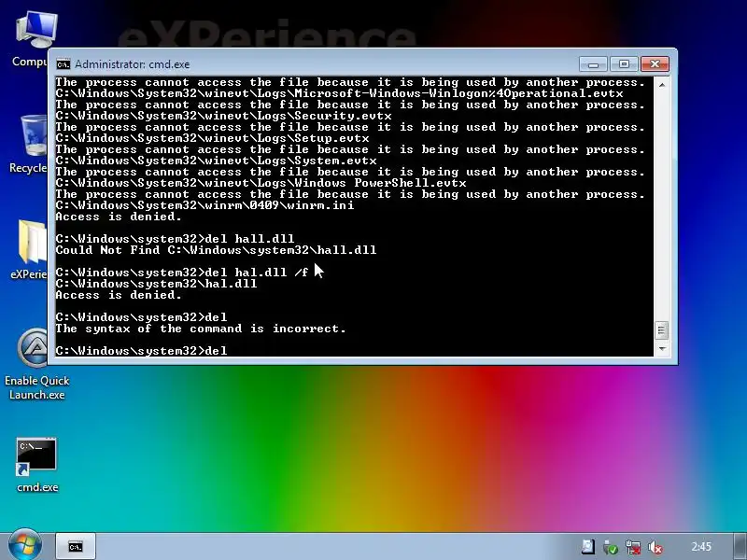Click the first notification tray icon
Viewport: 747px width, 560px height.
coord(588,547)
